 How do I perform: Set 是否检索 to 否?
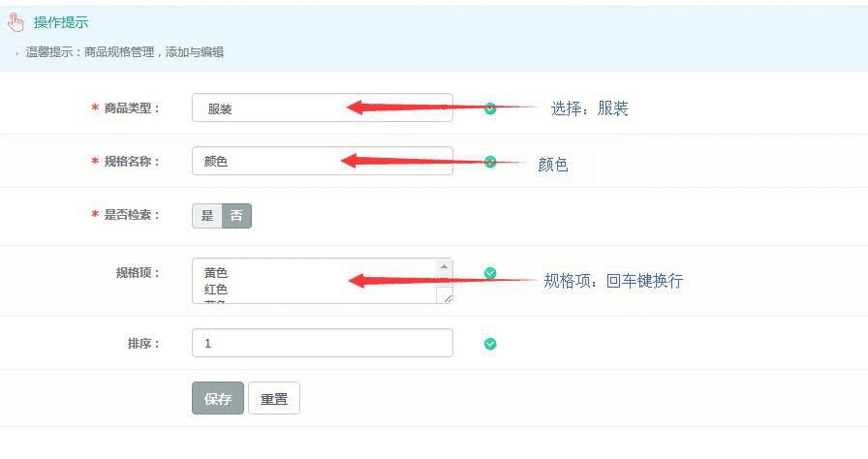[236, 216]
